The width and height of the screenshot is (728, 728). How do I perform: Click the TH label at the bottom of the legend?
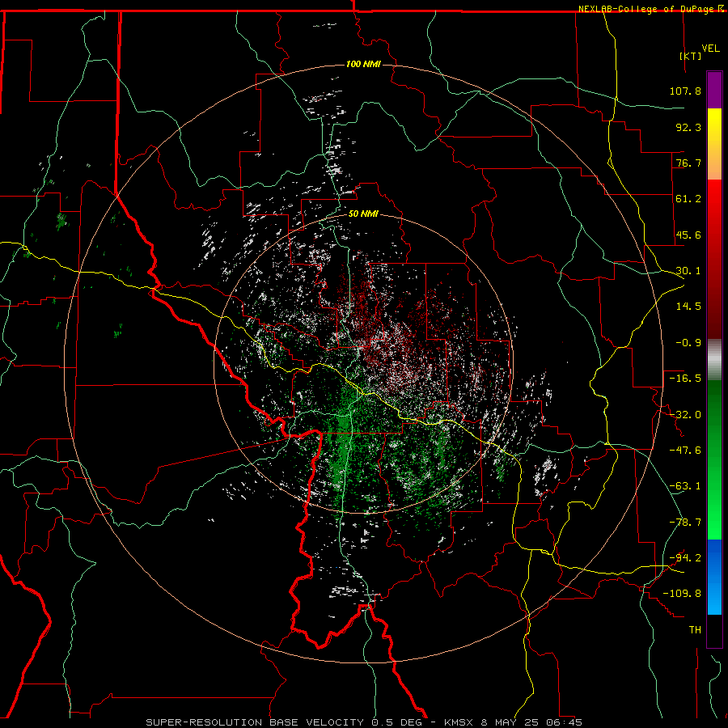695,630
